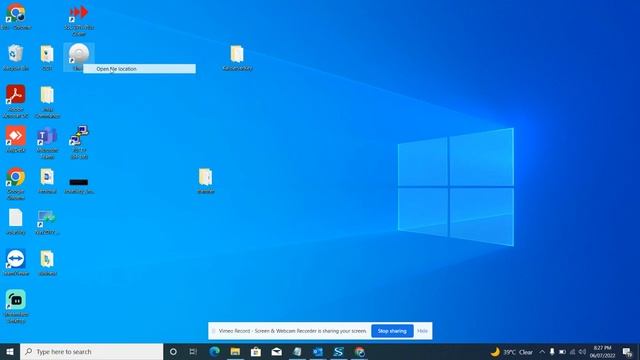Open the notification center icon
The image size is (640, 360).
pyautogui.click(x=628, y=352)
